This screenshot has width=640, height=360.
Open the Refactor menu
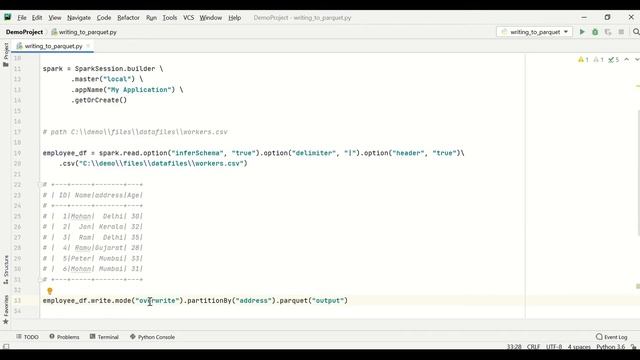[128, 18]
